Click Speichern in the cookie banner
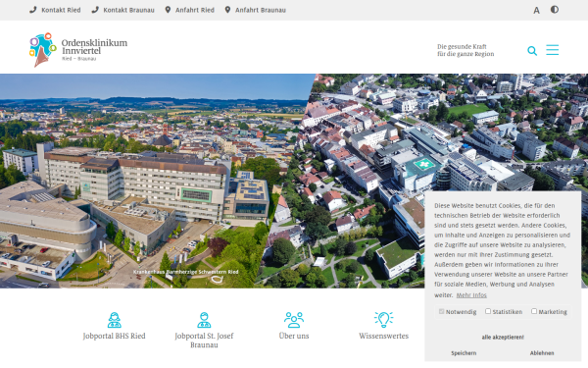588x368 pixels. (464, 353)
